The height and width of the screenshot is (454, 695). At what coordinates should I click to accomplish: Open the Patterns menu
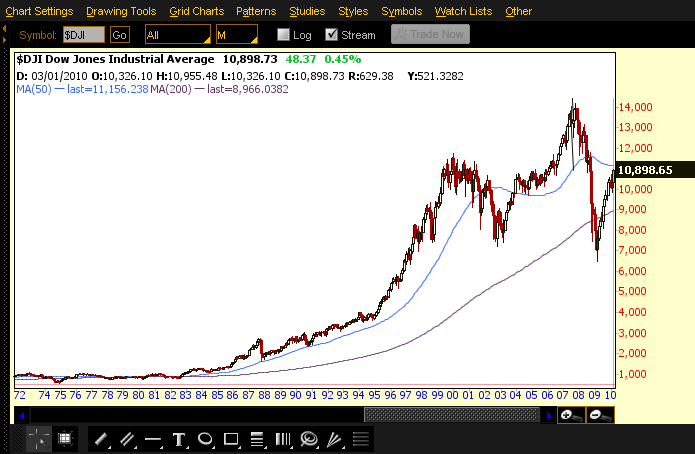256,11
